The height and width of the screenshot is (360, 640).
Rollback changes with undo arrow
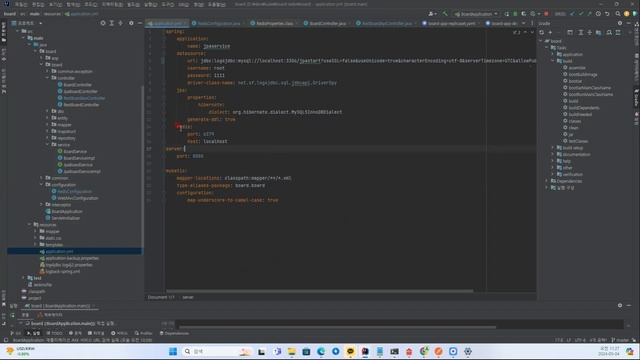click(x=607, y=14)
